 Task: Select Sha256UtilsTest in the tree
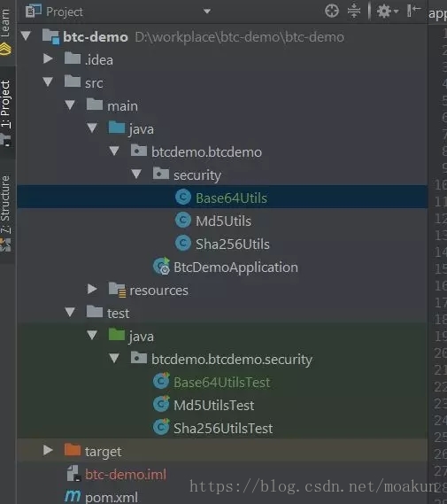click(223, 429)
